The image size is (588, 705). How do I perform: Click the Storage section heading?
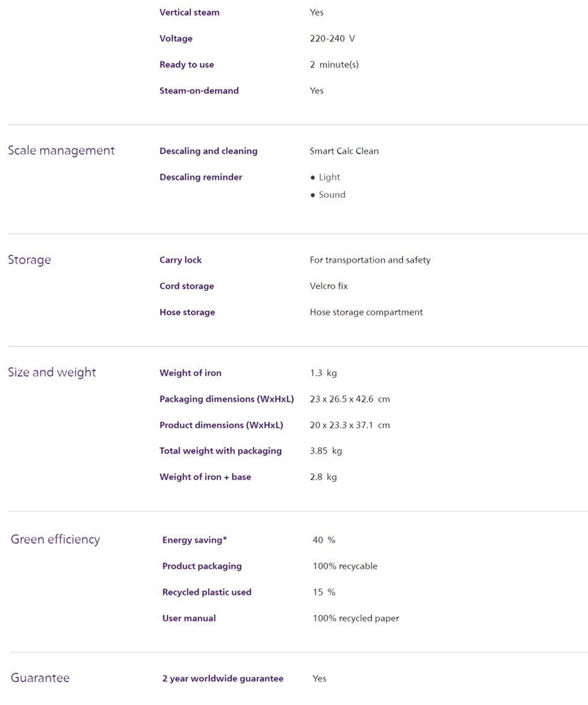29,260
